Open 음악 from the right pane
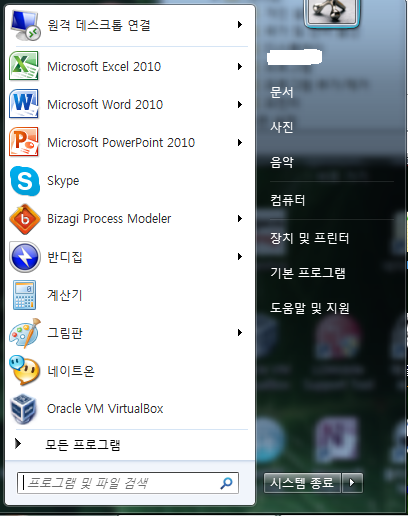This screenshot has height=516, width=408. 282,162
